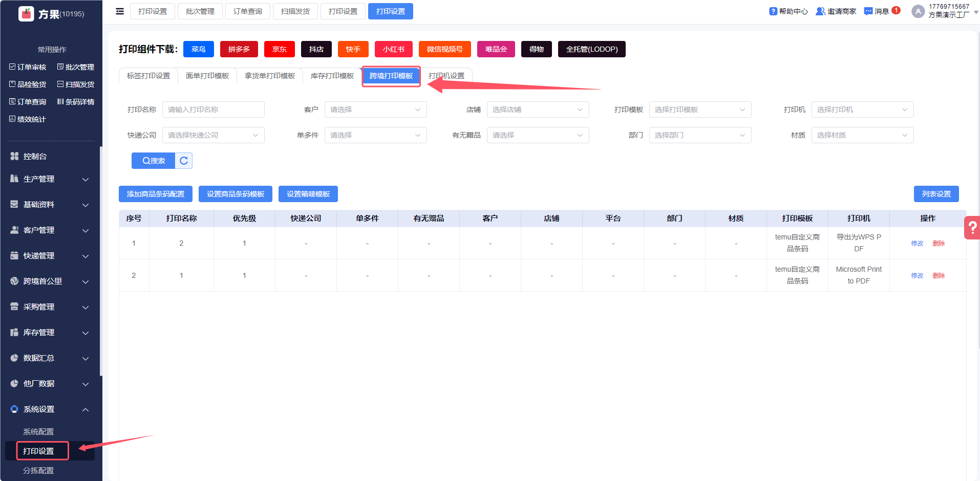Image resolution: width=980 pixels, height=481 pixels.
Task: Select 标签打印设置 tab
Action: [x=148, y=76]
